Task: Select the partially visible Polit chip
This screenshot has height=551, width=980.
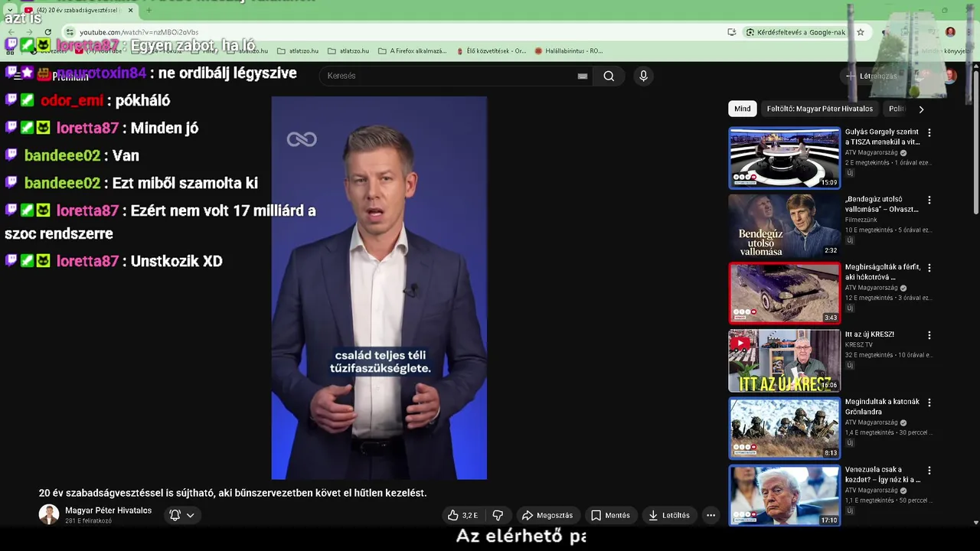Action: coord(897,109)
